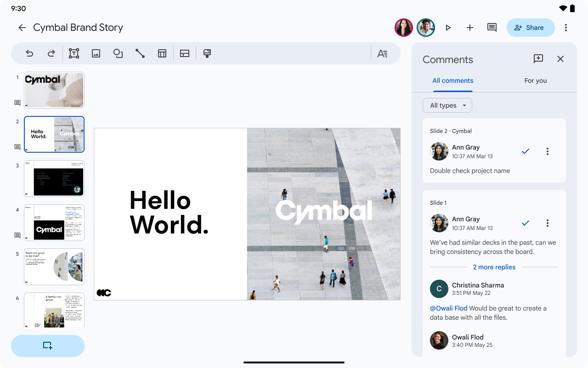Check the Wi-Fi status icon
The height and width of the screenshot is (368, 588).
point(563,8)
